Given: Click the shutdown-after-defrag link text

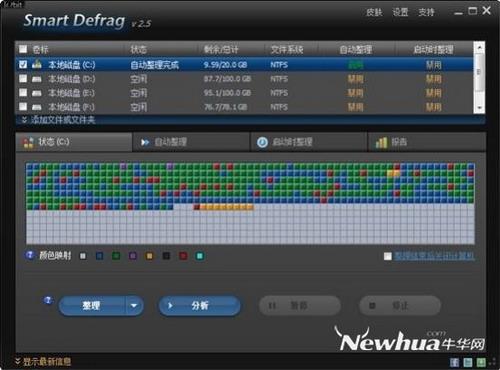Looking at the screenshot, I should point(434,256).
